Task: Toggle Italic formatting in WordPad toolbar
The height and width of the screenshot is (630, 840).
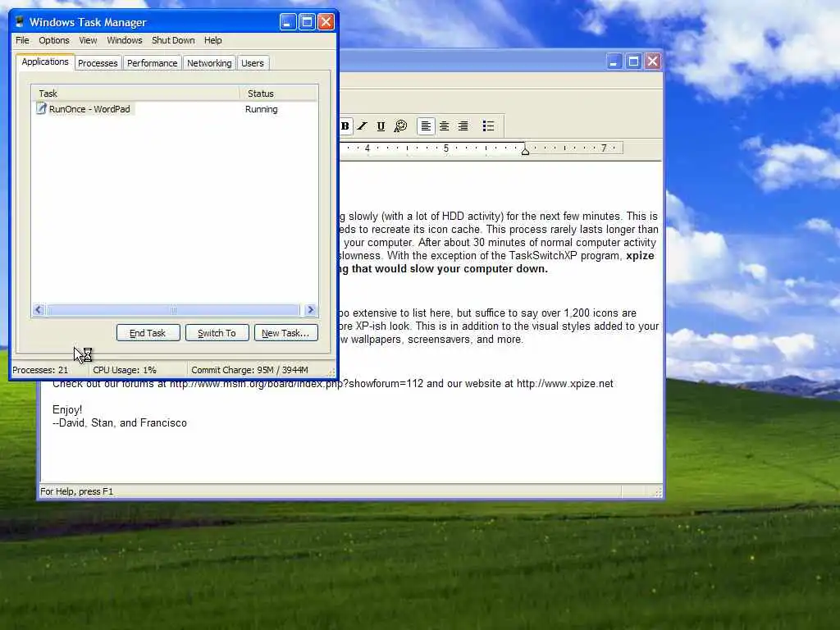Action: click(363, 126)
